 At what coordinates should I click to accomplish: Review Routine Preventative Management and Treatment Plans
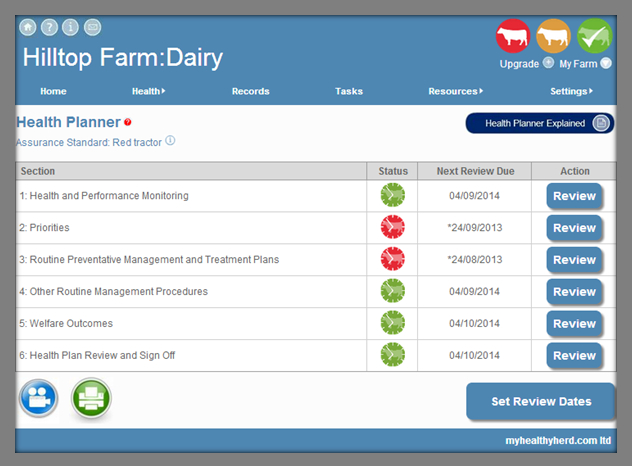(574, 260)
